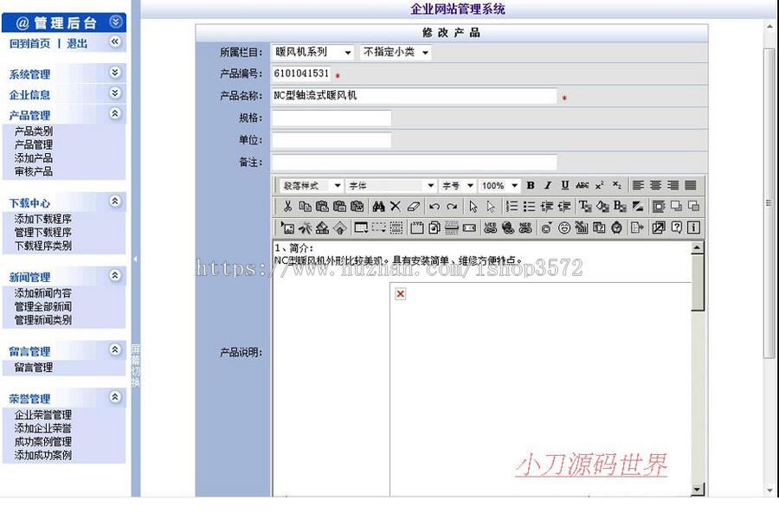779x532 pixels.
Task: Open 添加下载程序 in sidebar
Action: pos(42,219)
